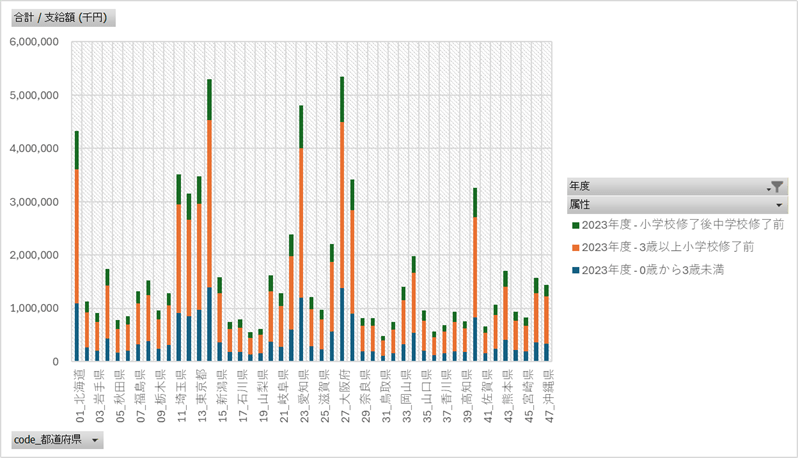Select the orange segment of 東京都 bar
798x458 pixels.
point(209,200)
